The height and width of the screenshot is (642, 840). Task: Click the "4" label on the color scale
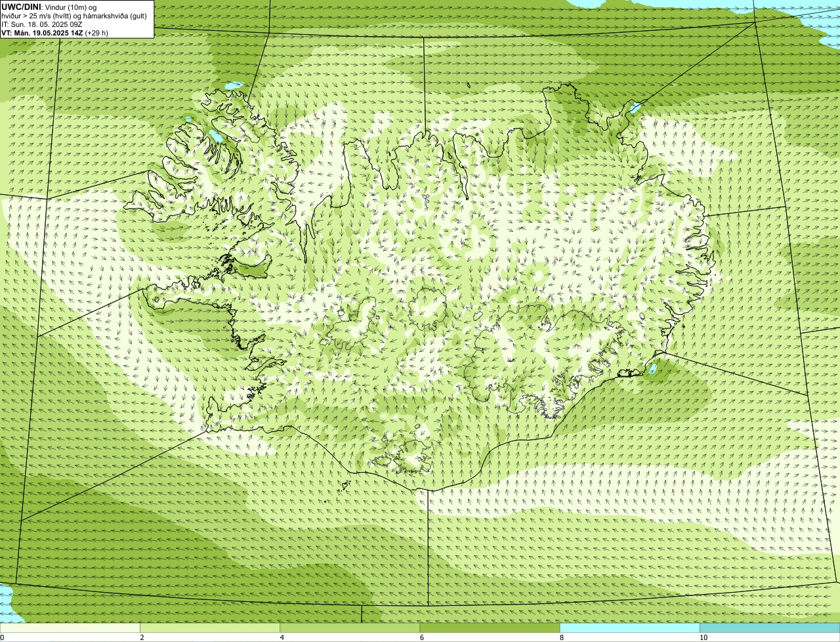point(282,637)
